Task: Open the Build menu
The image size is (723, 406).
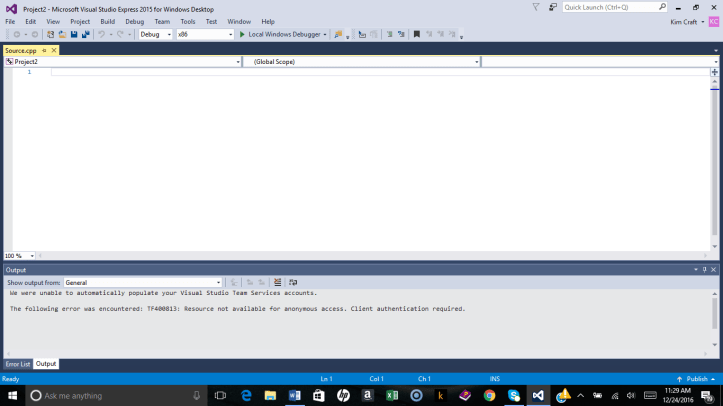Action: pos(107,21)
